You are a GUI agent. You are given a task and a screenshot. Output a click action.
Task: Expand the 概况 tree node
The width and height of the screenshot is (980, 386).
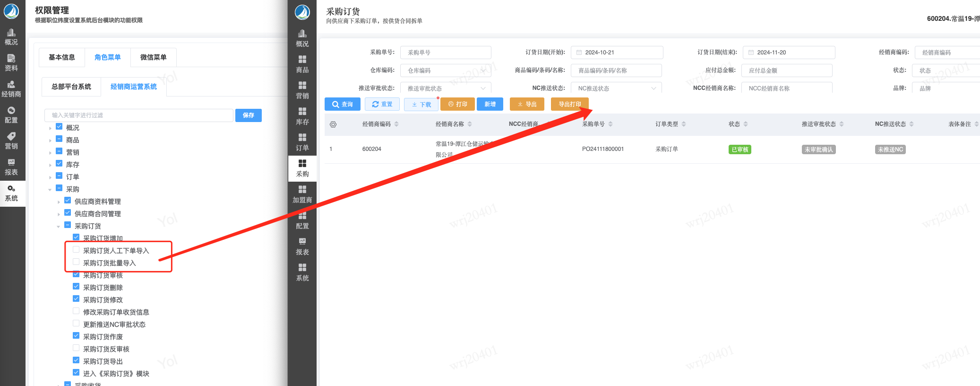pos(50,128)
